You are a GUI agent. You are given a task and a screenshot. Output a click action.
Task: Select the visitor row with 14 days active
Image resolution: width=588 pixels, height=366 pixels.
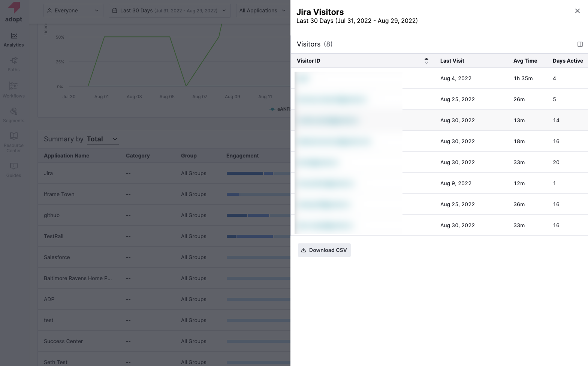[x=439, y=120]
